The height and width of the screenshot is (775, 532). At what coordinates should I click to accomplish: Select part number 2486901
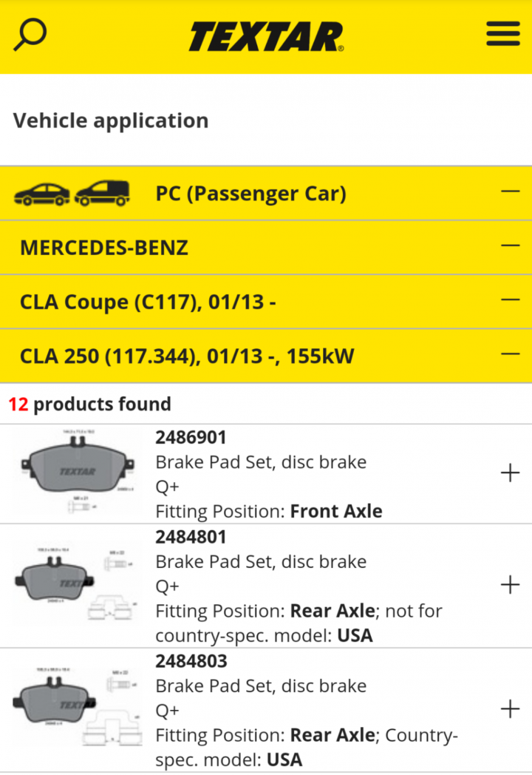click(191, 438)
